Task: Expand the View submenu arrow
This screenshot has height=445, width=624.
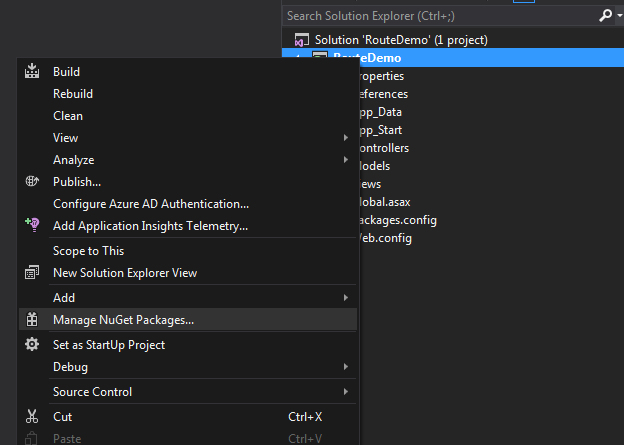Action: (x=346, y=138)
